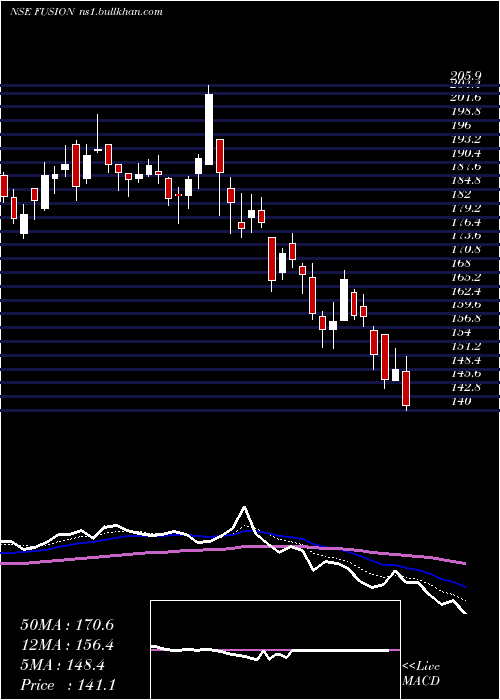Screen dimensions: 500x700
Task: Click the 140 price axis label
Action: point(461,401)
